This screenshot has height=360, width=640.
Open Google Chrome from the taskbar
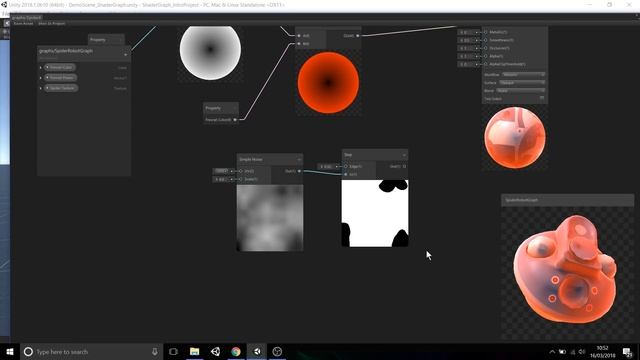pyautogui.click(x=236, y=351)
